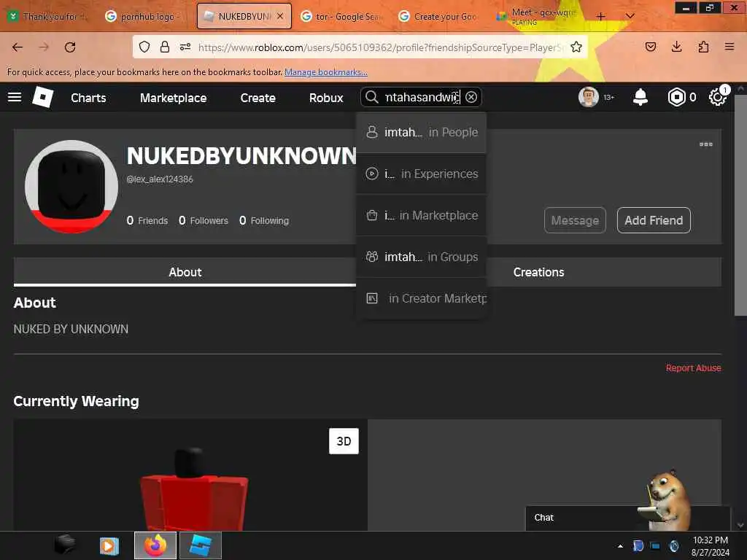Go back with browser back arrow
747x560 pixels.
click(18, 47)
